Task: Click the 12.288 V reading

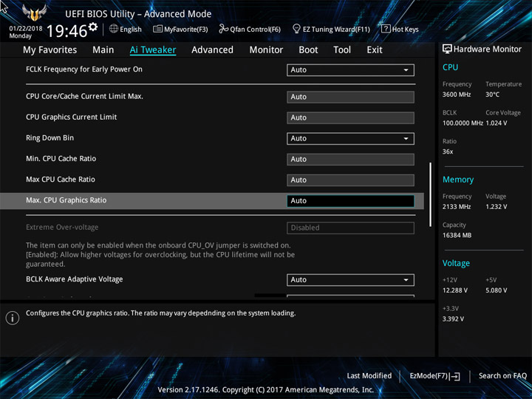Action: pos(455,290)
